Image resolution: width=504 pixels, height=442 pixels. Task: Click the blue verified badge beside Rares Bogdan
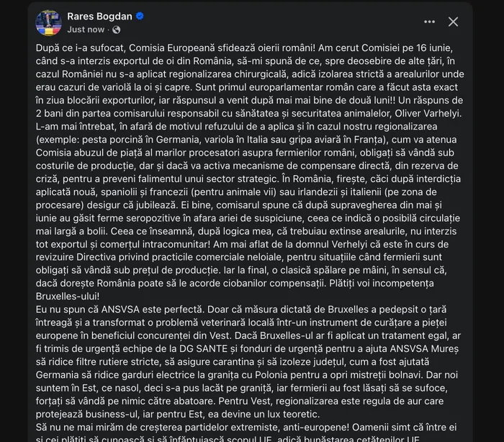(140, 16)
